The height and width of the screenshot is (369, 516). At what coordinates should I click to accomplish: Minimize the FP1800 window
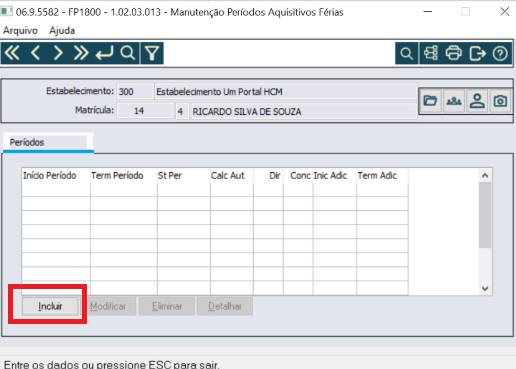coord(428,12)
